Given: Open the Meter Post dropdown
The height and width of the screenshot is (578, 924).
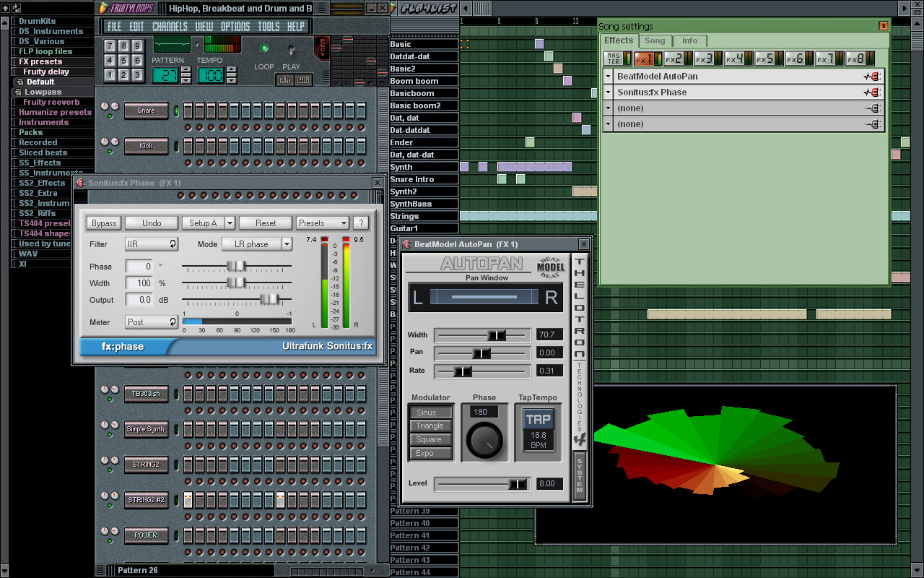Looking at the screenshot, I should 152,322.
